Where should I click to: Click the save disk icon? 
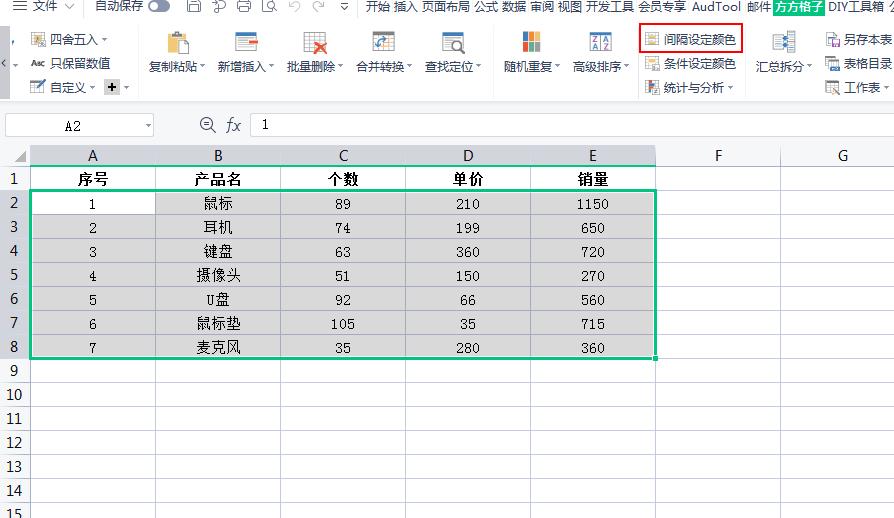point(194,6)
